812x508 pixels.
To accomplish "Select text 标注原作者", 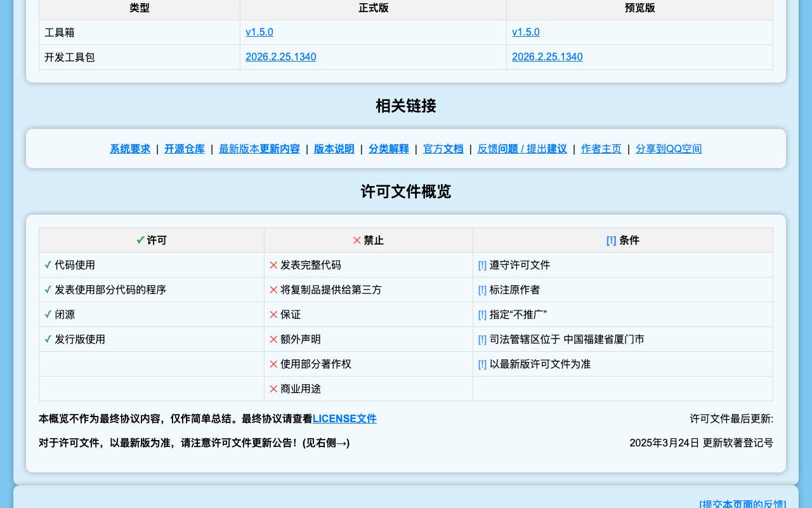I will [515, 290].
